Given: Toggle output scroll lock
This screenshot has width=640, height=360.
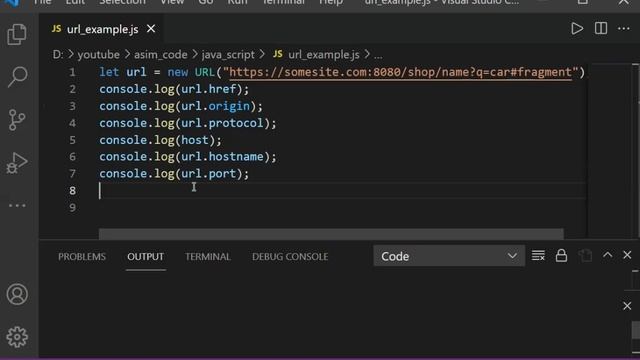Looking at the screenshot, I should pyautogui.click(x=561, y=256).
